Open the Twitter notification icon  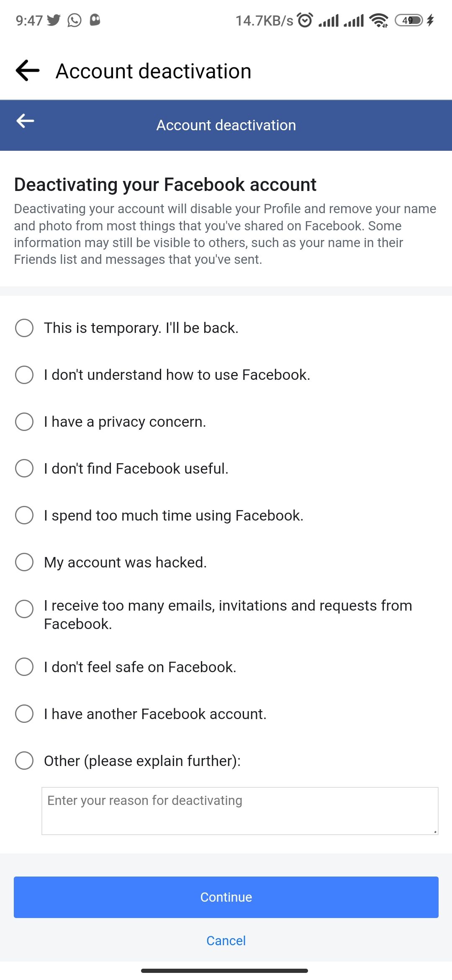tap(54, 19)
